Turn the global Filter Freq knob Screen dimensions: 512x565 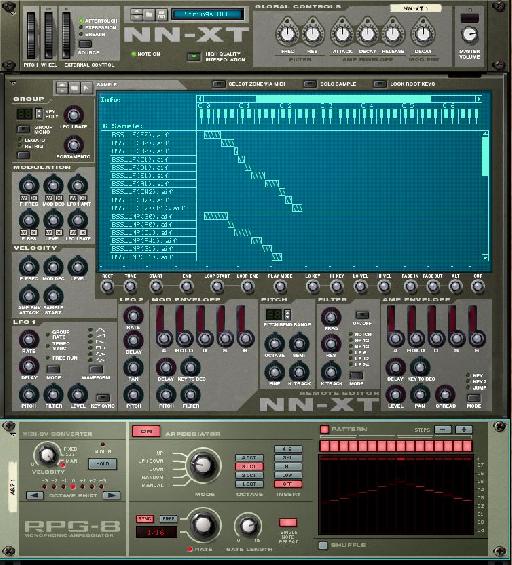[x=287, y=34]
